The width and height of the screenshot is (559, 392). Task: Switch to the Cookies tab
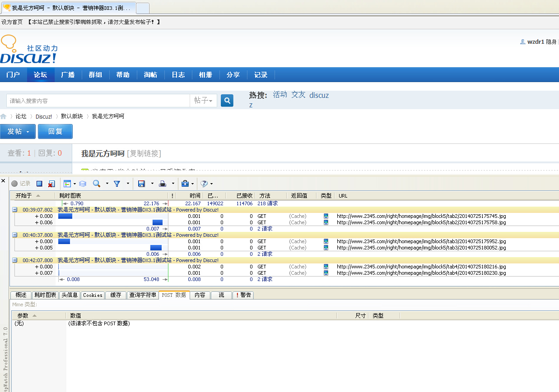pyautogui.click(x=93, y=295)
